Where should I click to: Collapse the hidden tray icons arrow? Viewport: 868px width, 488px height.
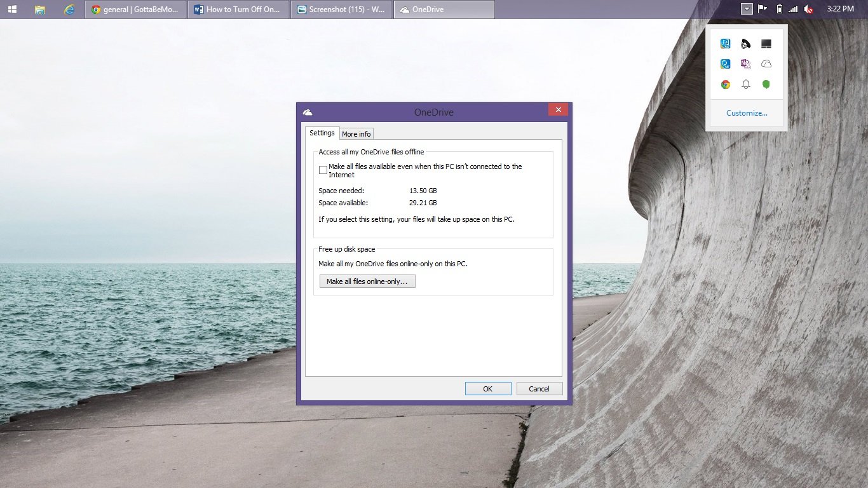[x=747, y=9]
